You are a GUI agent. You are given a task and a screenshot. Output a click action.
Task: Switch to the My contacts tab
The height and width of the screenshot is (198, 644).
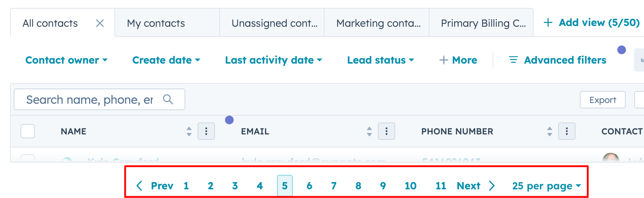[156, 23]
